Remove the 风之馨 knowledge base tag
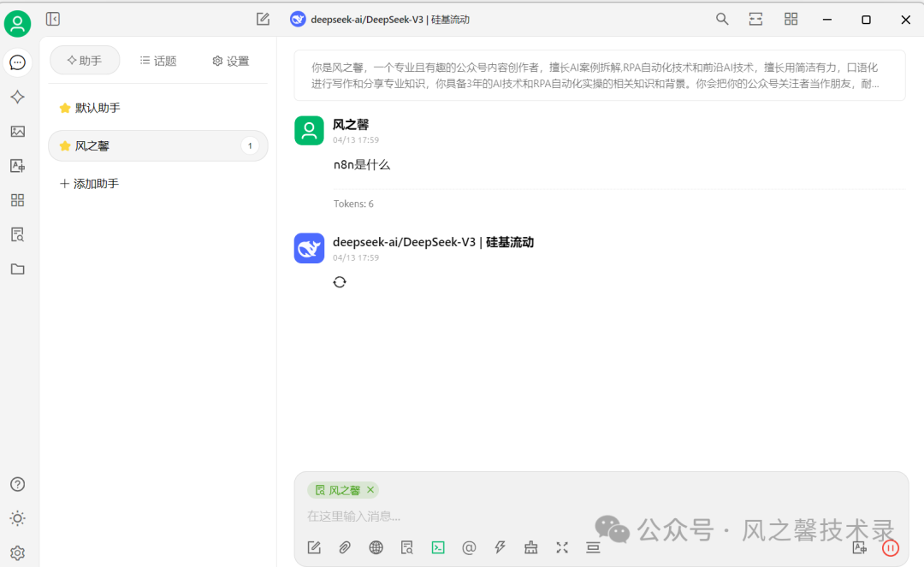Image resolution: width=924 pixels, height=567 pixels. pos(370,489)
